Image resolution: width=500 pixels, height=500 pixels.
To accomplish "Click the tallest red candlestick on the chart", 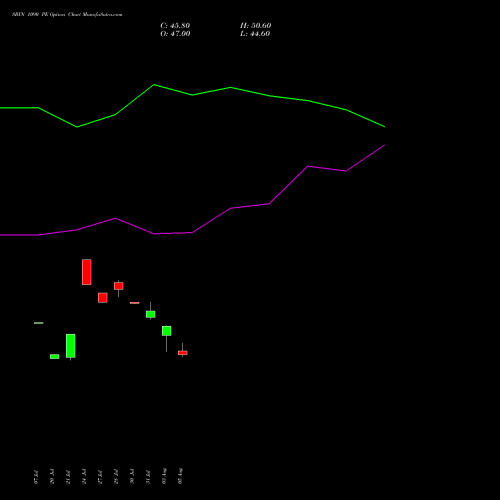I will pyautogui.click(x=87, y=272).
